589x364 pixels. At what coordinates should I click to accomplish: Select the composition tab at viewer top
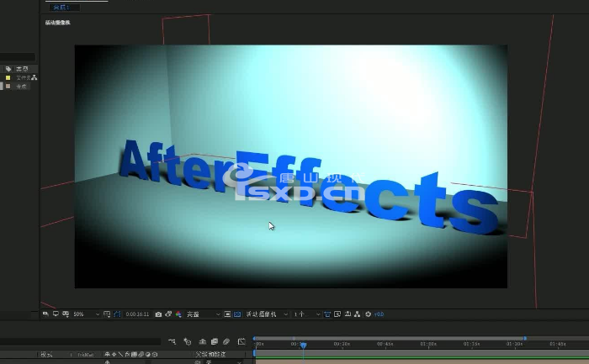tap(64, 8)
